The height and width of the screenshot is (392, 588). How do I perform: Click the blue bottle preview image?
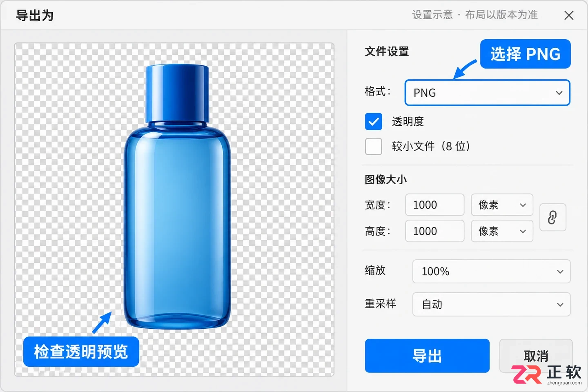pyautogui.click(x=177, y=197)
